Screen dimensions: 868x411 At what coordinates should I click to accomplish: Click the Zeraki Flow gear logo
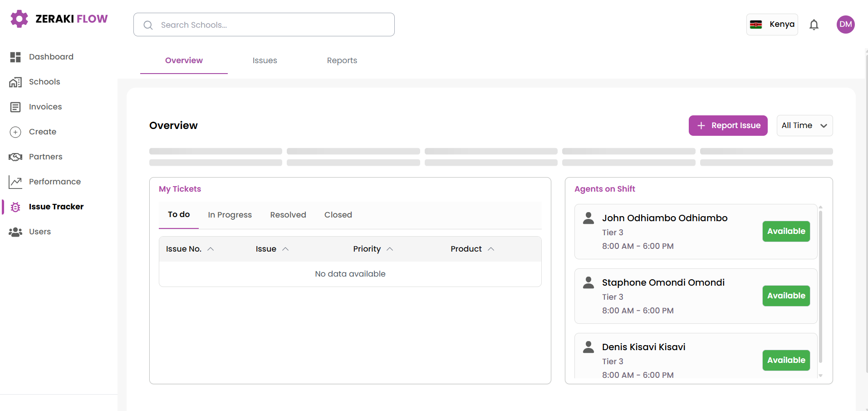19,19
